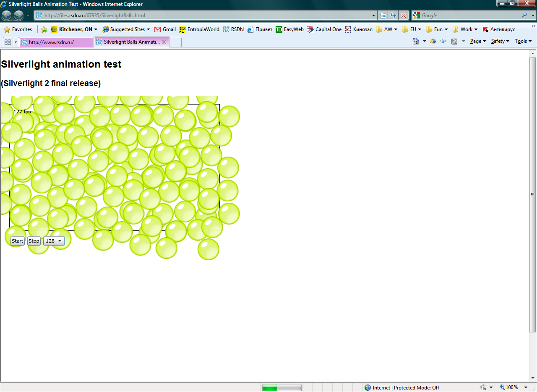Viewport: 537px width, 392px height.
Task: Click the RSS feeds icon
Action: point(454,41)
